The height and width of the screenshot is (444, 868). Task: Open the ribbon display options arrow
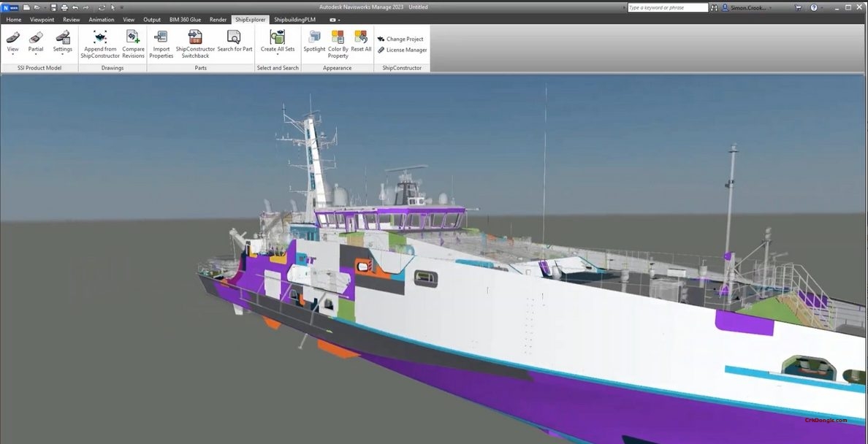coord(339,20)
